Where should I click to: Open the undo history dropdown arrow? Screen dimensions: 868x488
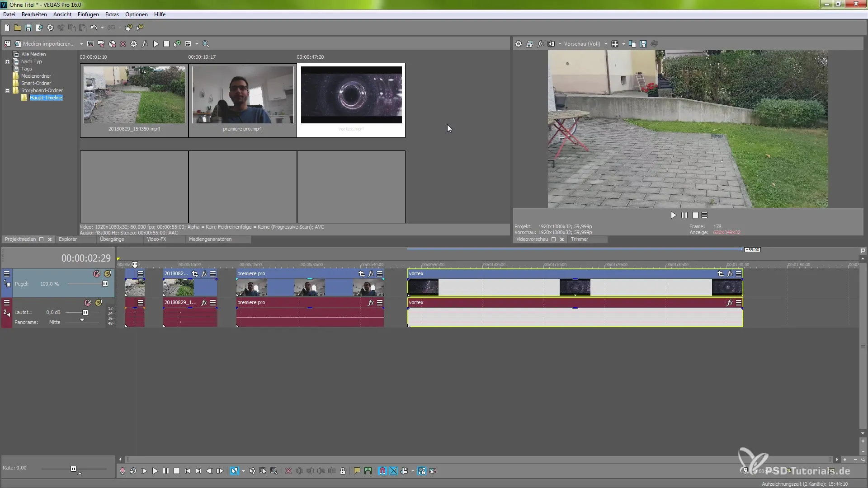pos(102,28)
